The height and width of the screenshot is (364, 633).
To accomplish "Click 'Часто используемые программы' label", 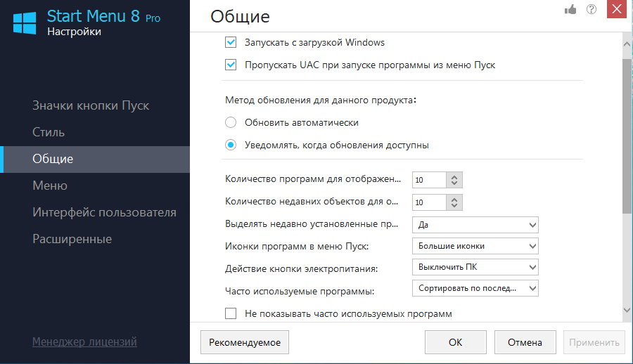I will click(300, 292).
